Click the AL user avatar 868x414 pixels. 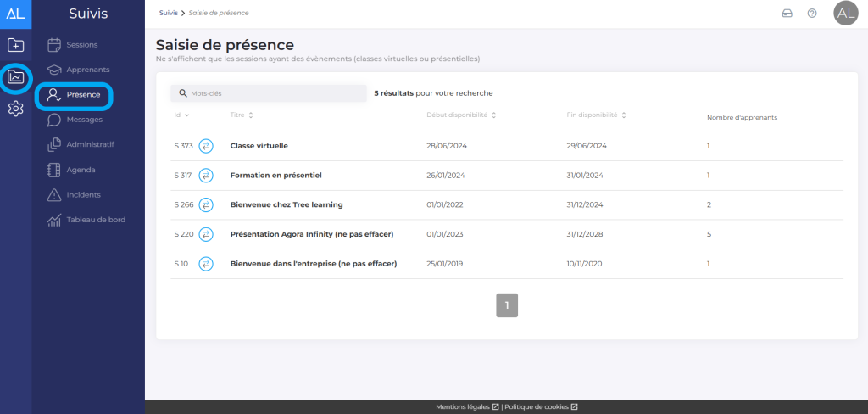tap(845, 14)
